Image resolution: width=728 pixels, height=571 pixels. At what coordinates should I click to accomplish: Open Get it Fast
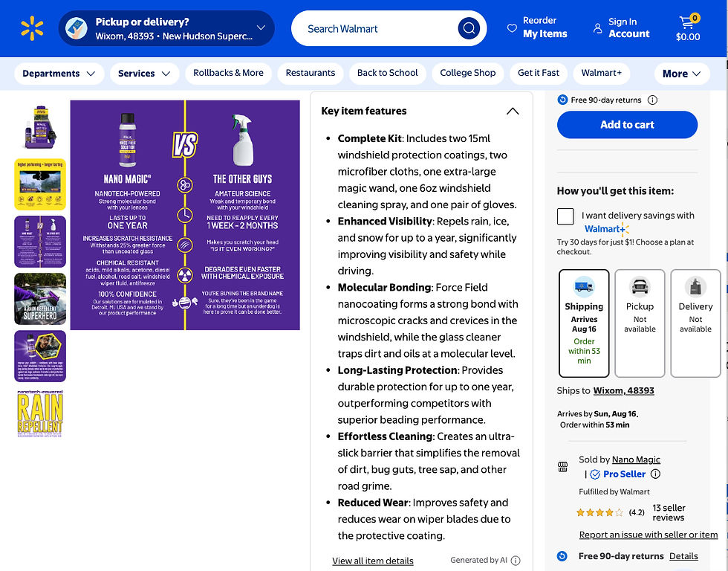pyautogui.click(x=539, y=73)
